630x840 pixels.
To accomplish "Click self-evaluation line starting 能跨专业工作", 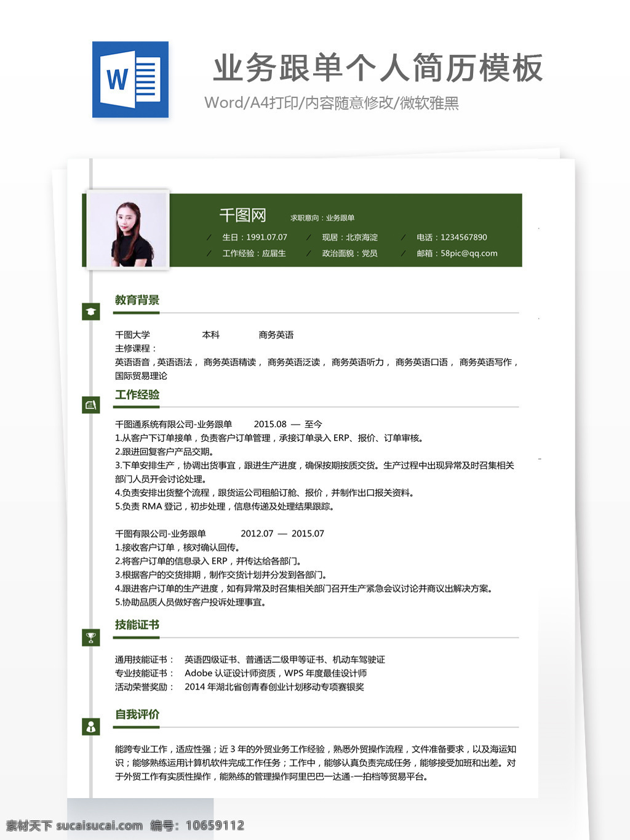I will [x=316, y=749].
